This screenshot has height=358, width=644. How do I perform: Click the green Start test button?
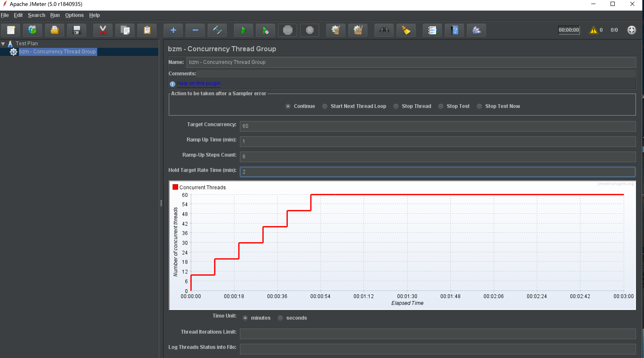(243, 30)
